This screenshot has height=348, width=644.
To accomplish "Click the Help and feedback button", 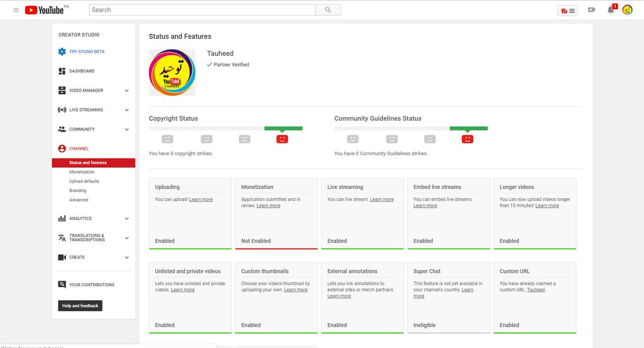I will click(x=80, y=306).
